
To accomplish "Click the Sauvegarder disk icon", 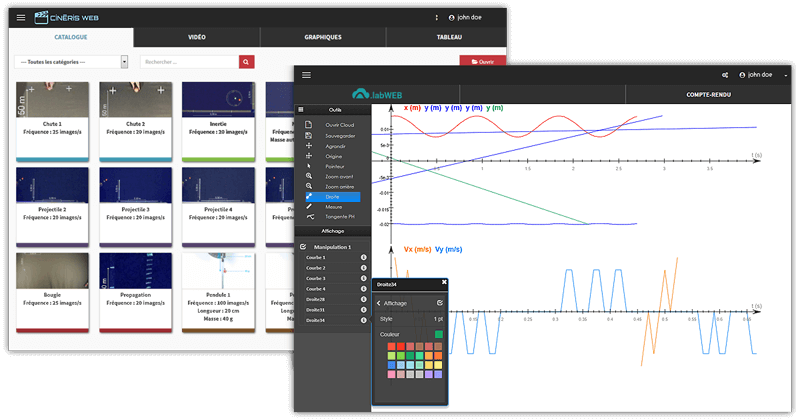I will click(x=309, y=135).
